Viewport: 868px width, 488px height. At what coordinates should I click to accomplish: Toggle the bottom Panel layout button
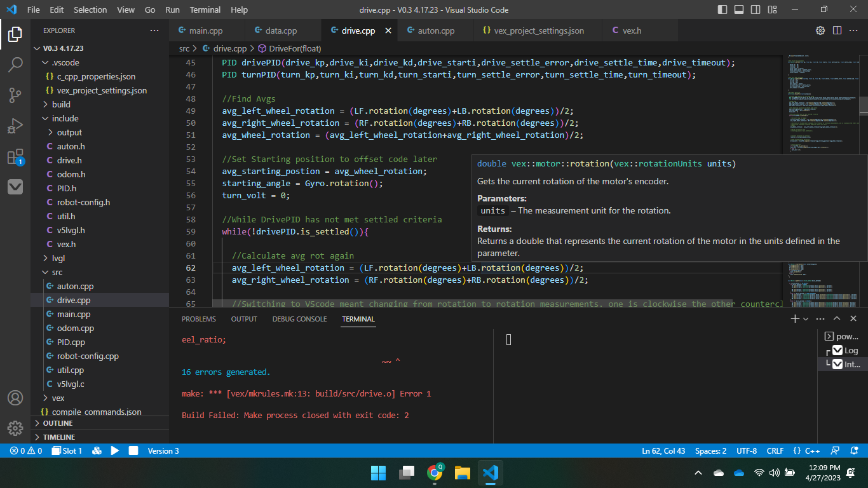(739, 10)
